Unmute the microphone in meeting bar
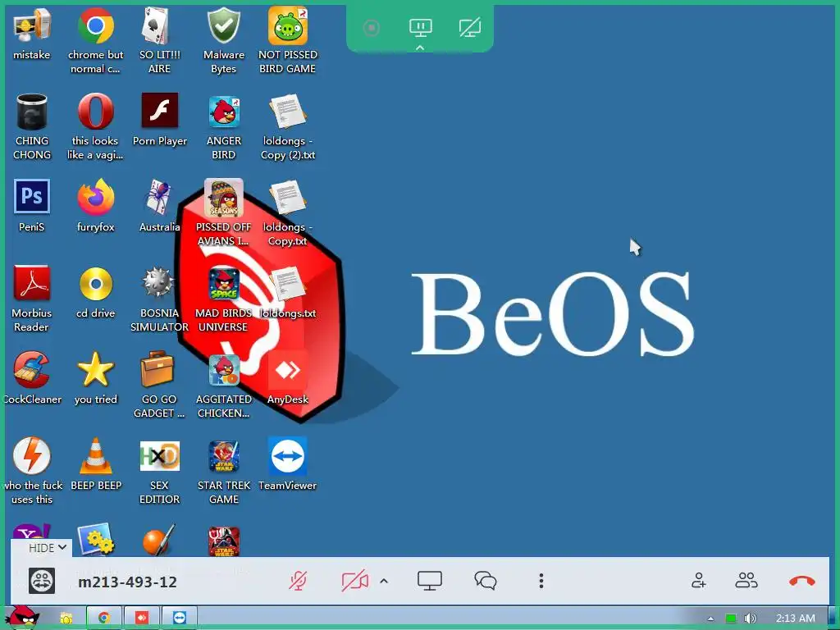The height and width of the screenshot is (630, 840). (x=298, y=581)
